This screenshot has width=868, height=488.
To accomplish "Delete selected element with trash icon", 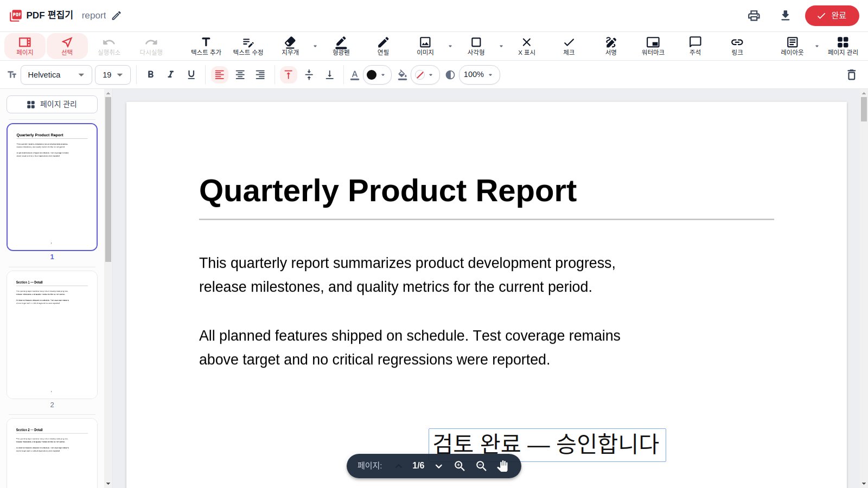I will pos(852,75).
